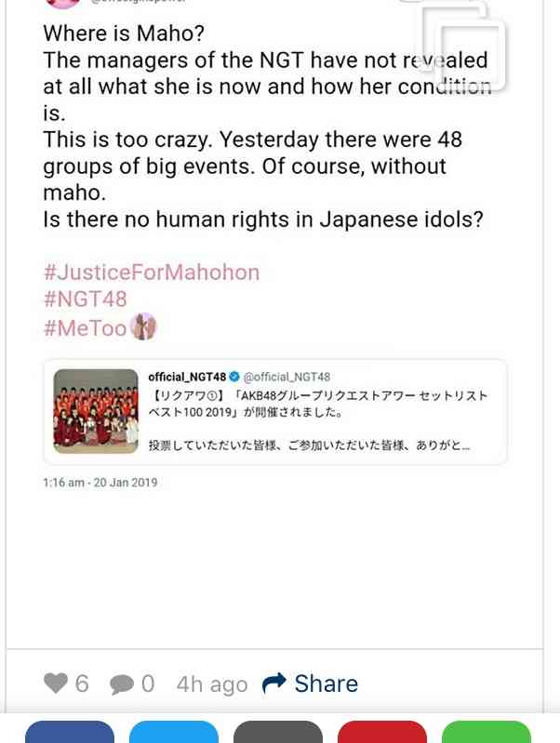
Task: Open the @official_NGT48 handle
Action: [287, 377]
